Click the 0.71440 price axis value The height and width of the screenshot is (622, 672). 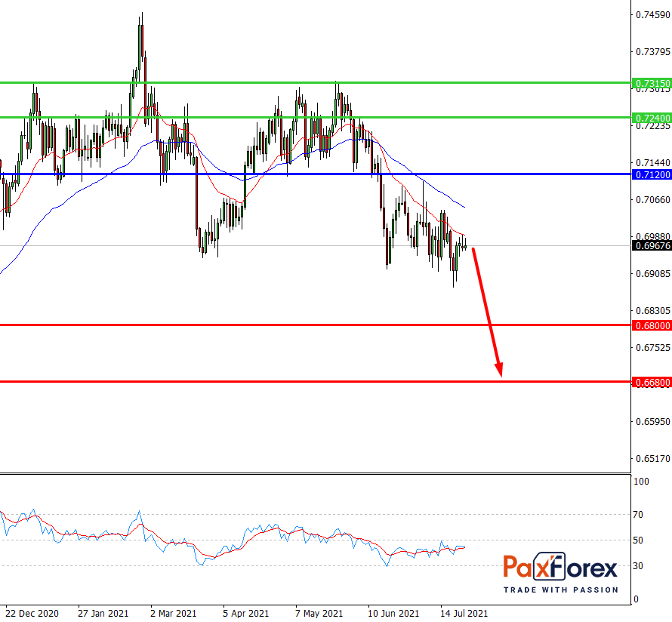(x=652, y=163)
